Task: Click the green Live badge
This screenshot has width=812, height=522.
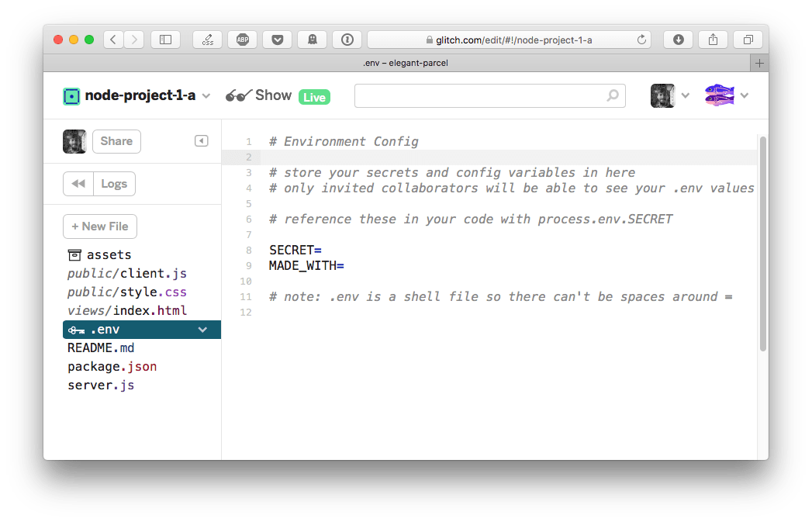Action: (x=314, y=97)
